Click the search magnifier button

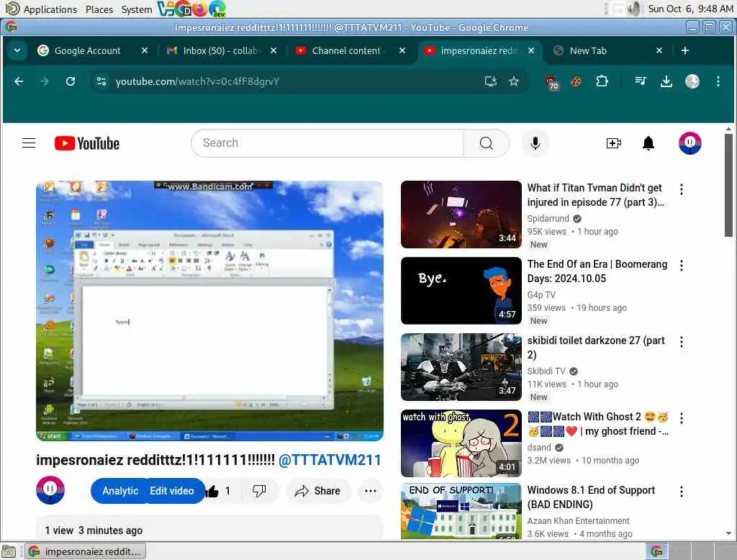tap(486, 143)
